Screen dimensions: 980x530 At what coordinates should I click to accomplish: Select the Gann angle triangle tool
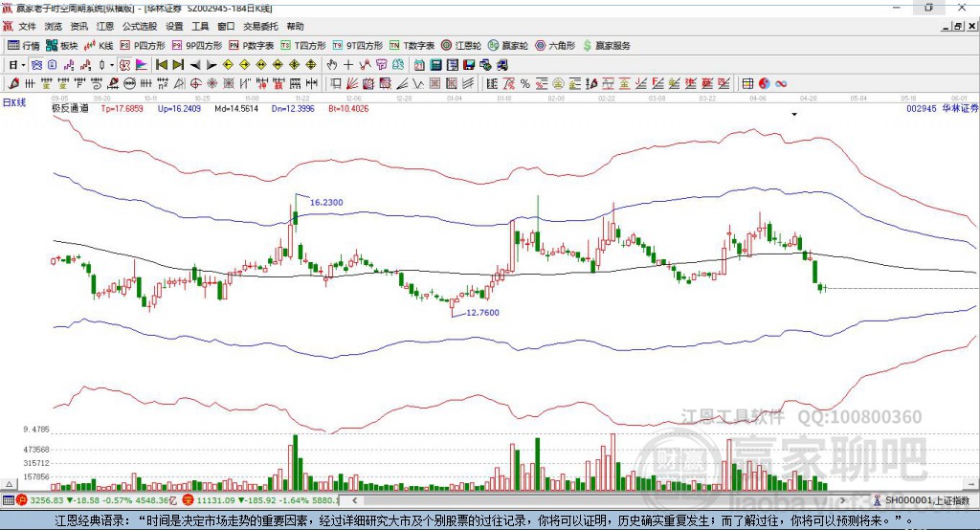(x=179, y=84)
